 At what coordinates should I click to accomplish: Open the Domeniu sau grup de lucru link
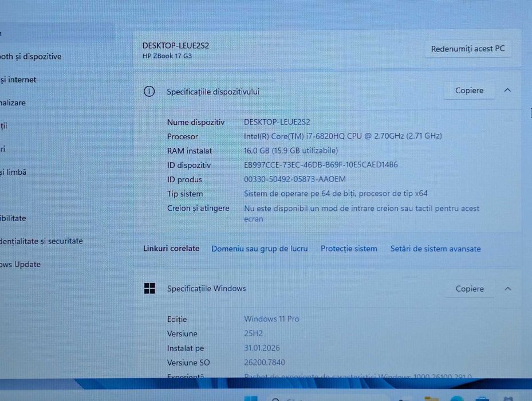click(x=259, y=249)
